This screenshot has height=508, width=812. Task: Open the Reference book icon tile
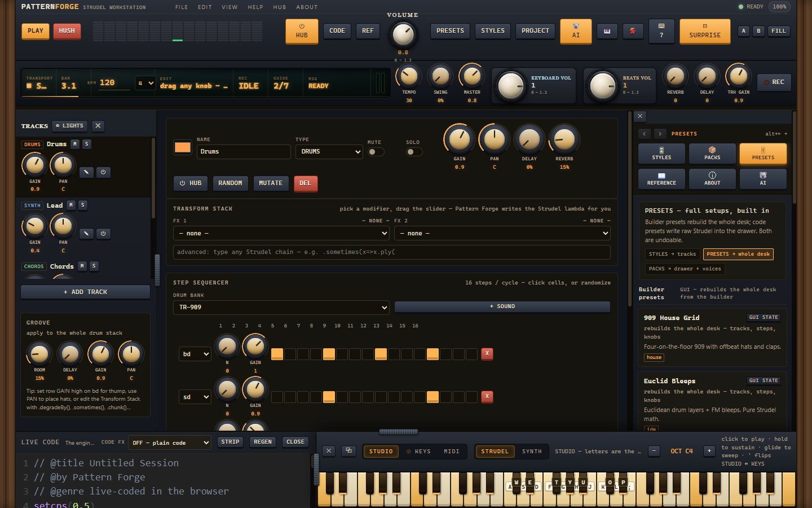click(661, 179)
